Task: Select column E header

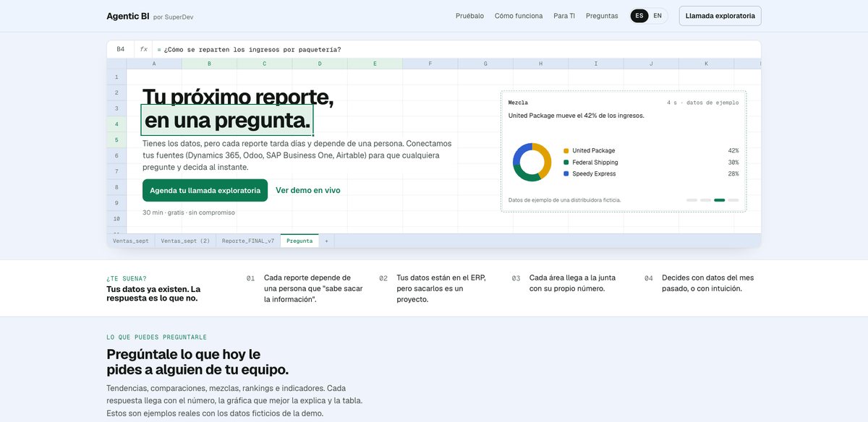Action: point(375,64)
